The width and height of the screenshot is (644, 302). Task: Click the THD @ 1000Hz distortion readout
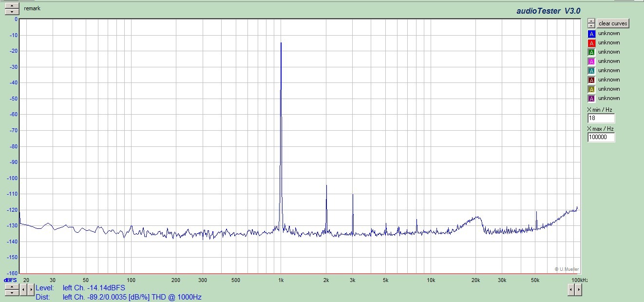coord(132,297)
